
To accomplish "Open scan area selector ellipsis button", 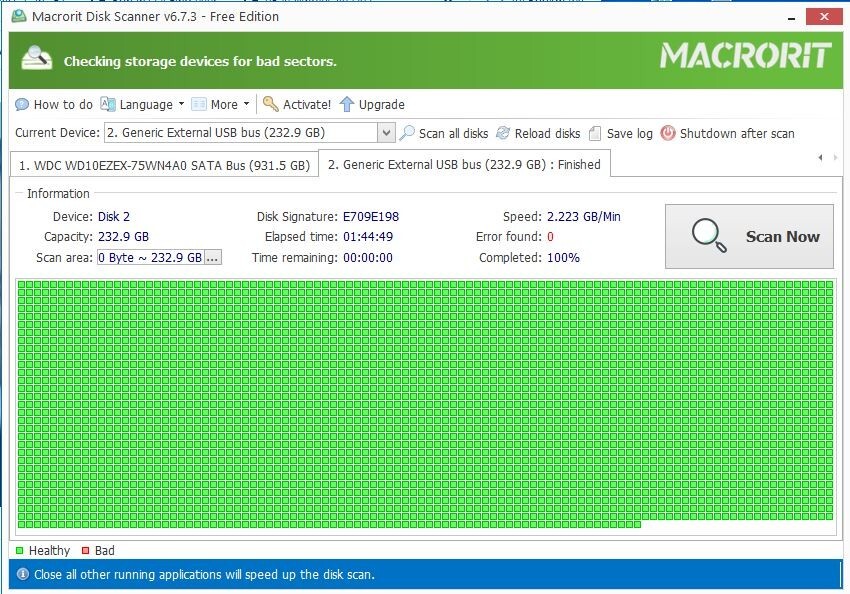I will [212, 257].
